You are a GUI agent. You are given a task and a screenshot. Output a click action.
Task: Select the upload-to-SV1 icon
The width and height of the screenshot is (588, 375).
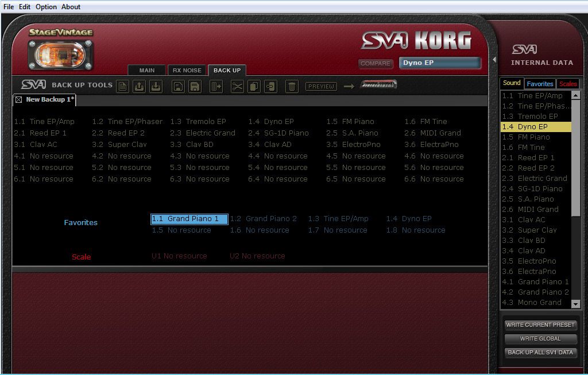140,86
